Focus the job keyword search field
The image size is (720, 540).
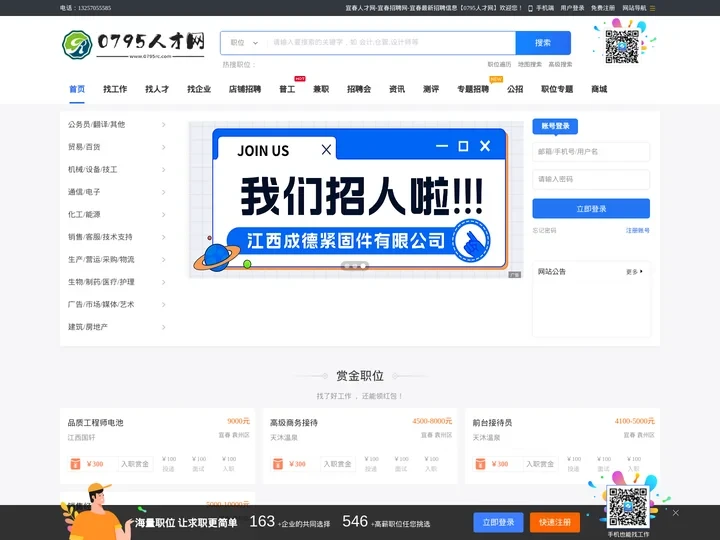391,43
